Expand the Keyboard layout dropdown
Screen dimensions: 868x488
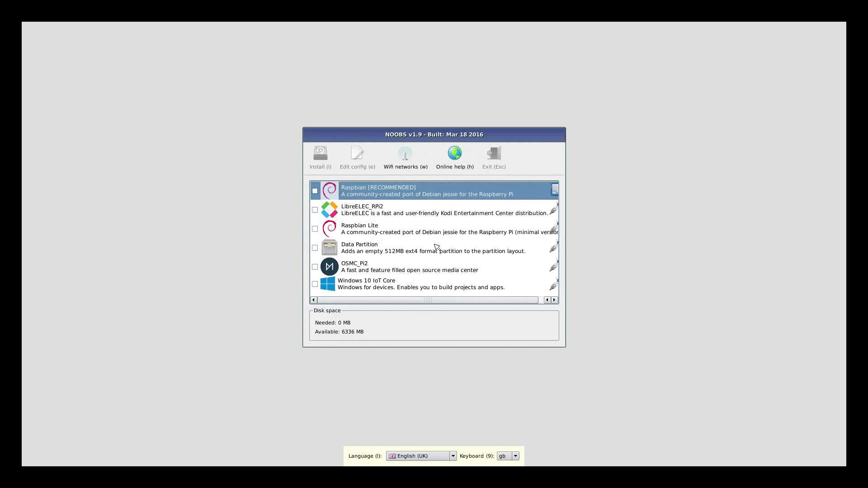tap(515, 456)
